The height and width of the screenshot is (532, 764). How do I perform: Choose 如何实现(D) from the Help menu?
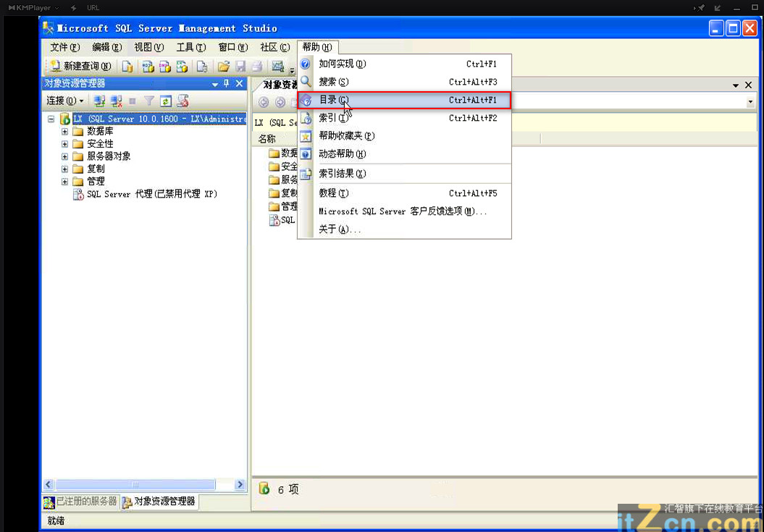coord(404,64)
